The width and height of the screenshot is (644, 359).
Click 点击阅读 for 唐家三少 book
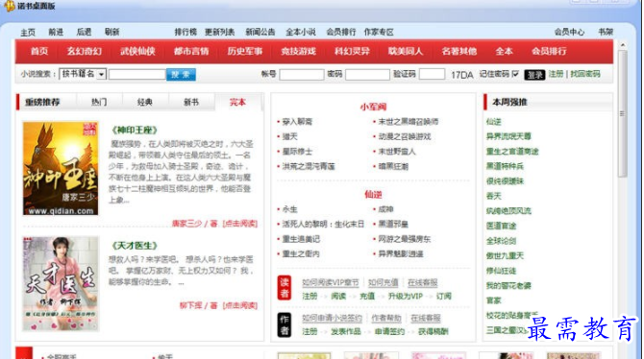pos(240,224)
